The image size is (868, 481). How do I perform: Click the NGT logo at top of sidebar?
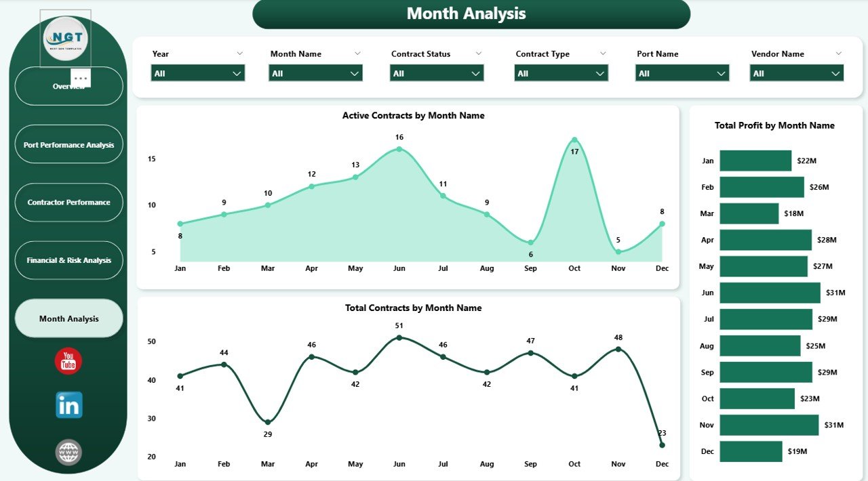pos(65,39)
